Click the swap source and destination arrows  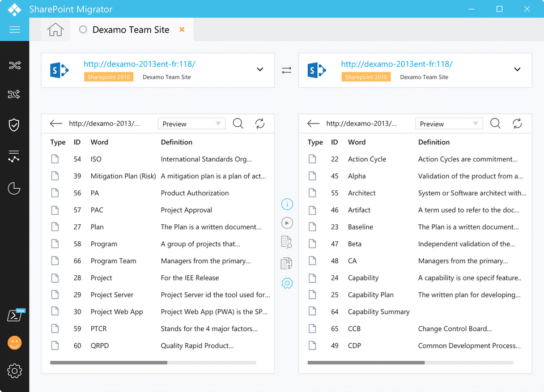point(287,70)
